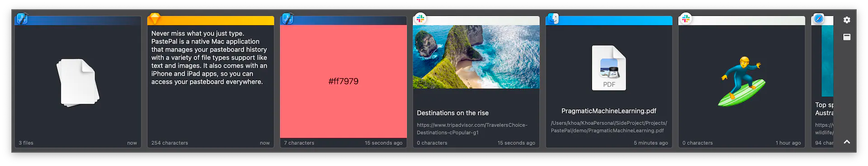The image size is (868, 166).
Task: Click the PragmaticMachineLearning.pdf file path text
Action: click(x=609, y=127)
